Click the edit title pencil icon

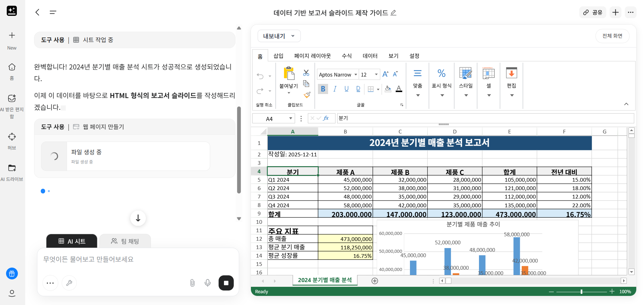coord(393,13)
